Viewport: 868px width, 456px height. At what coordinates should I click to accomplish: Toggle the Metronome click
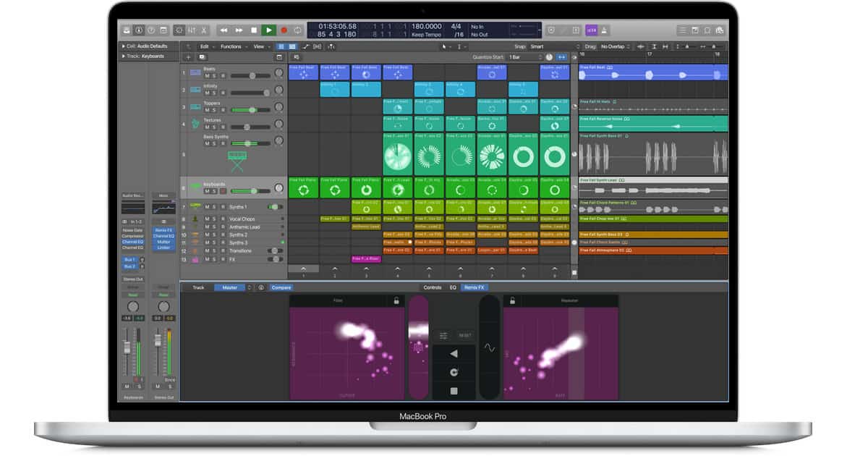pos(604,30)
